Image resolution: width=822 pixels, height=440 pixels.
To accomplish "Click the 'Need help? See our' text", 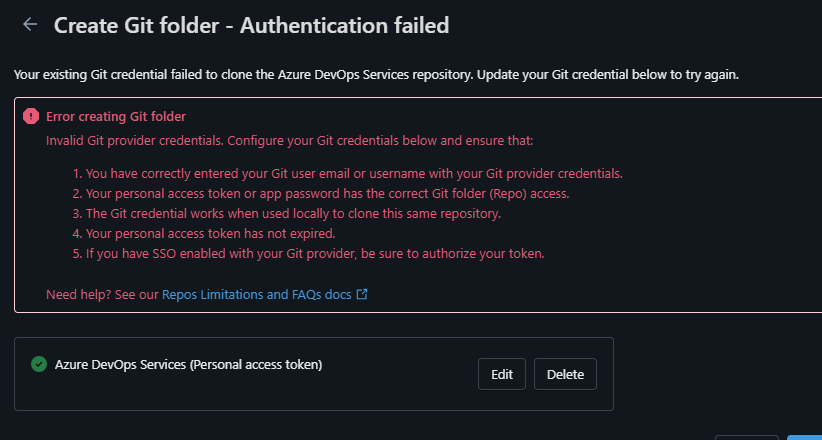I will pyautogui.click(x=102, y=295).
